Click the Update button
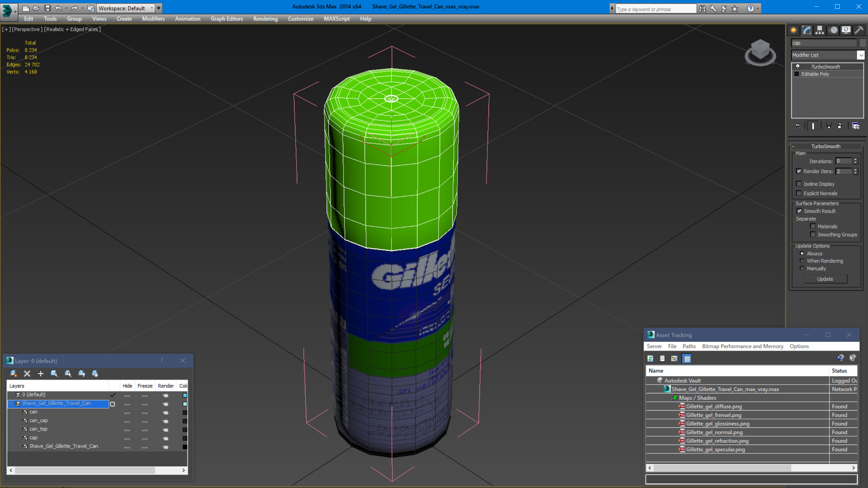The height and width of the screenshot is (488, 868). 825,279
